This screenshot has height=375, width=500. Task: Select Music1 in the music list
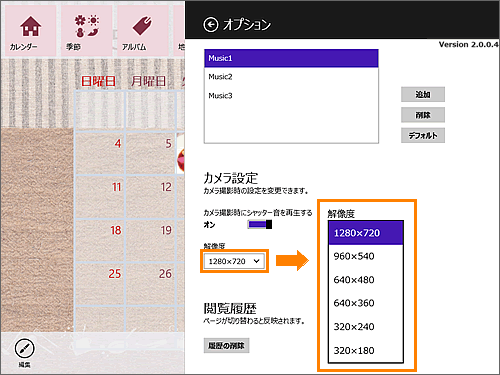point(291,58)
